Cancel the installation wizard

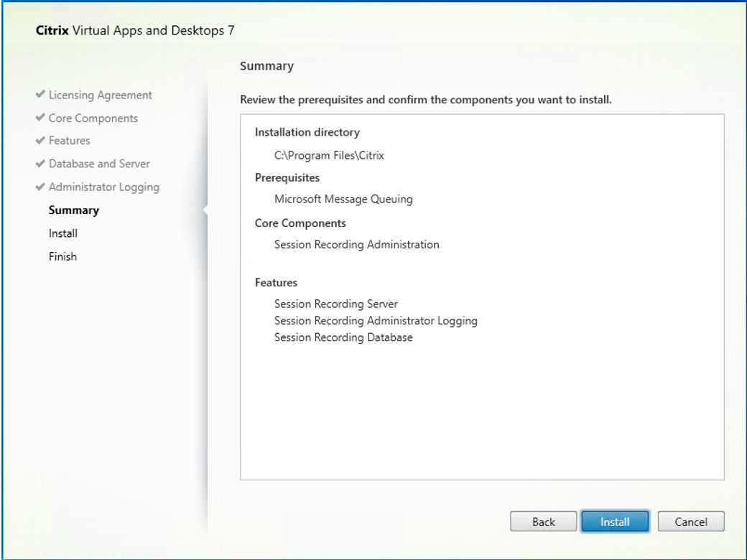tap(690, 522)
